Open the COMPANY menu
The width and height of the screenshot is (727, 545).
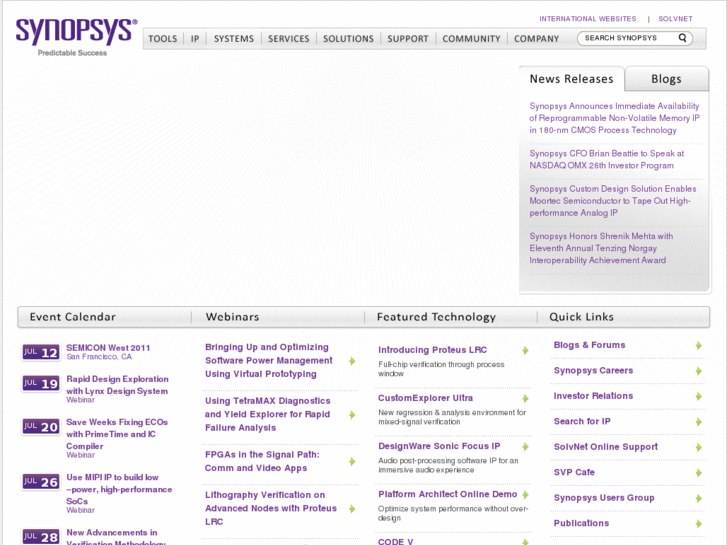point(536,39)
